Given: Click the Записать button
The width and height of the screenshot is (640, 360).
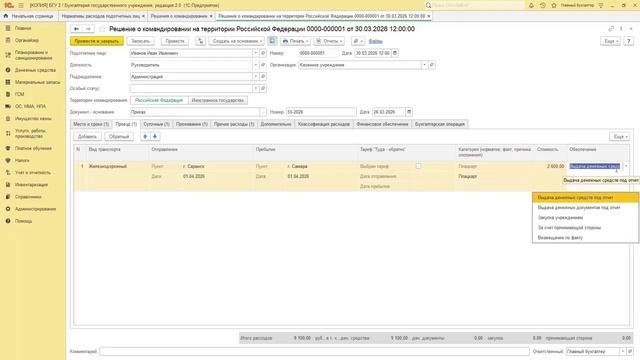Looking at the screenshot, I should coord(140,41).
